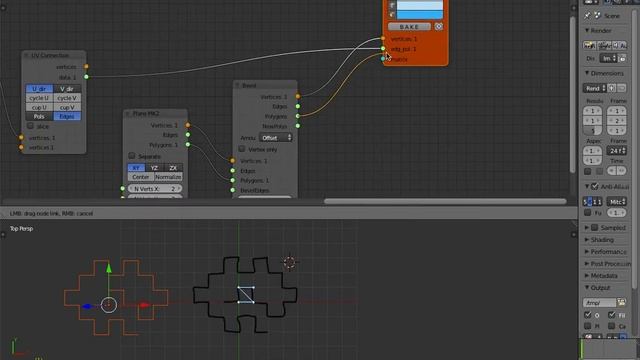The image size is (640, 360).
Task: Click the Polygons output socket of Bevel node
Action: [x=298, y=116]
